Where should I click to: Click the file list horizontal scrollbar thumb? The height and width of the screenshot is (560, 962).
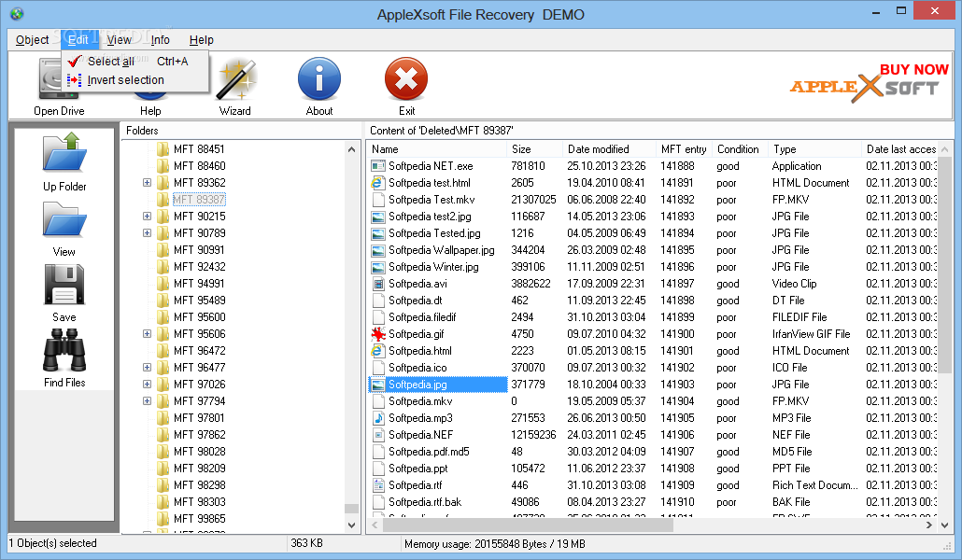(529, 525)
